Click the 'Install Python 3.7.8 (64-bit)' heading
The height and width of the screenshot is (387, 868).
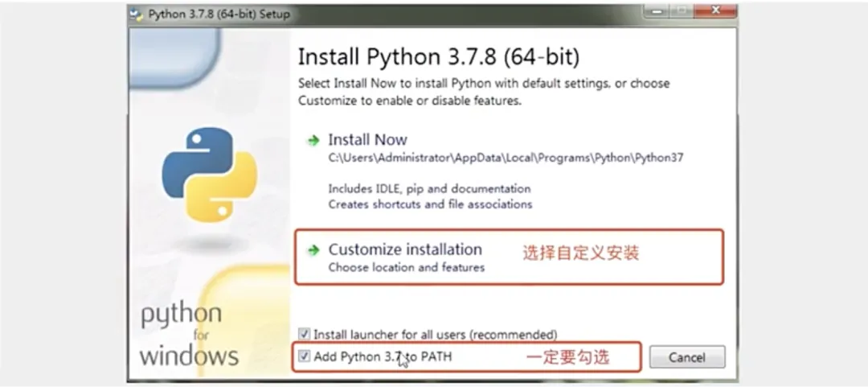439,57
